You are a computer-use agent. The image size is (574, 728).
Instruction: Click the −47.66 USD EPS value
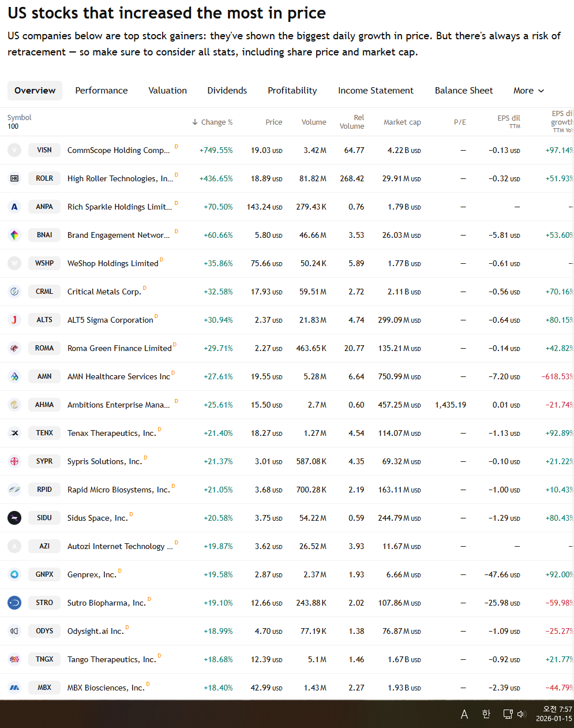(x=502, y=574)
